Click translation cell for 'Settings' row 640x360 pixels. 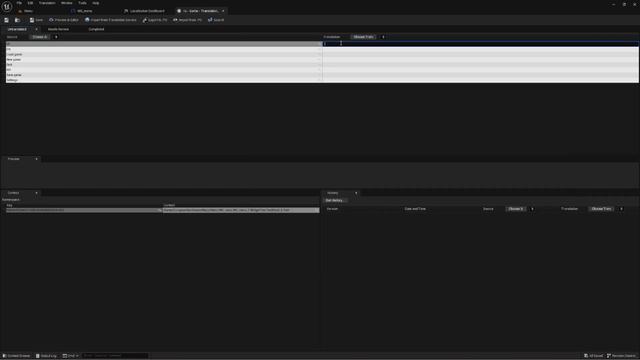point(480,80)
